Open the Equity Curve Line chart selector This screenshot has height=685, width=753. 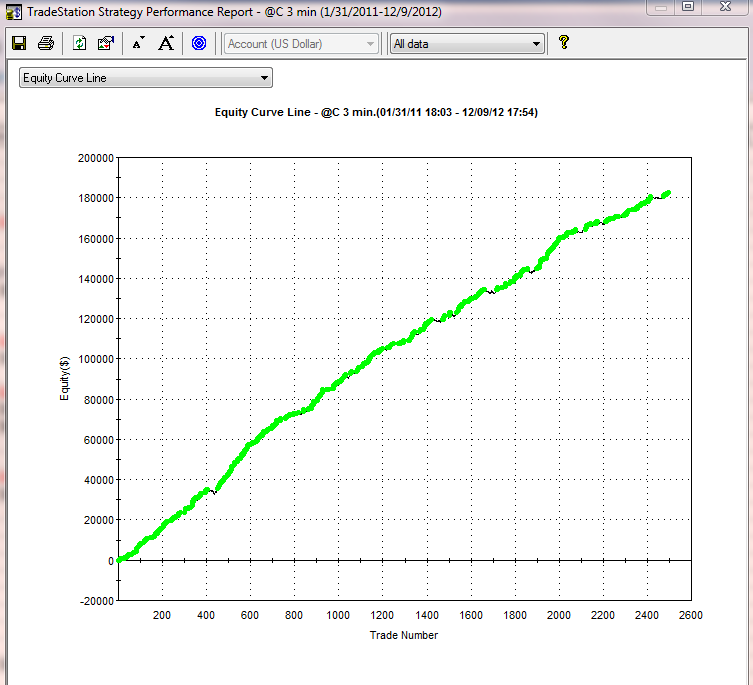click(x=146, y=78)
